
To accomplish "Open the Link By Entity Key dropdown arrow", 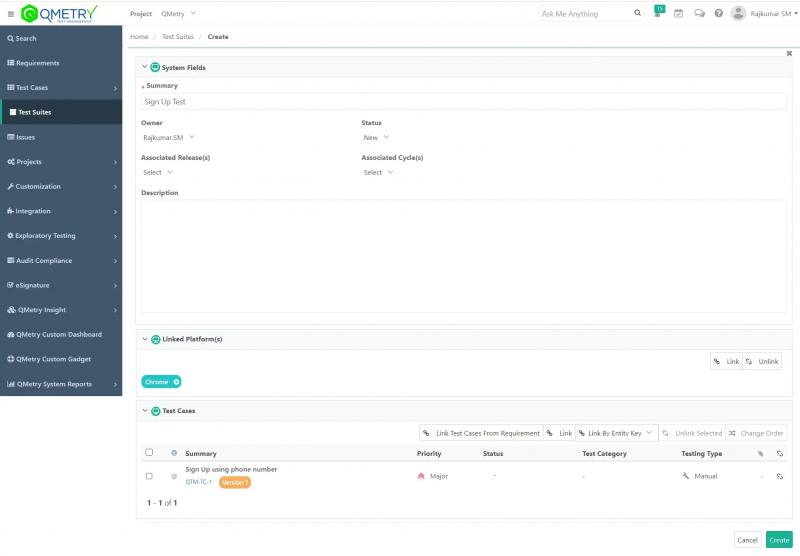I will [649, 433].
